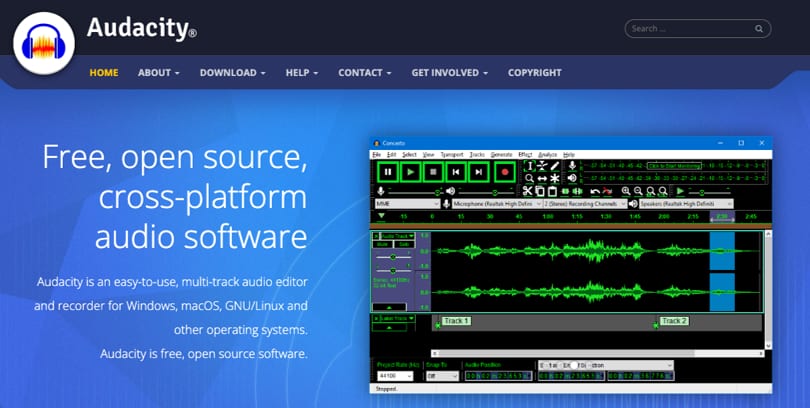
Task: Click 'Click to Start Monitoring' in the meter
Action: pos(675,166)
